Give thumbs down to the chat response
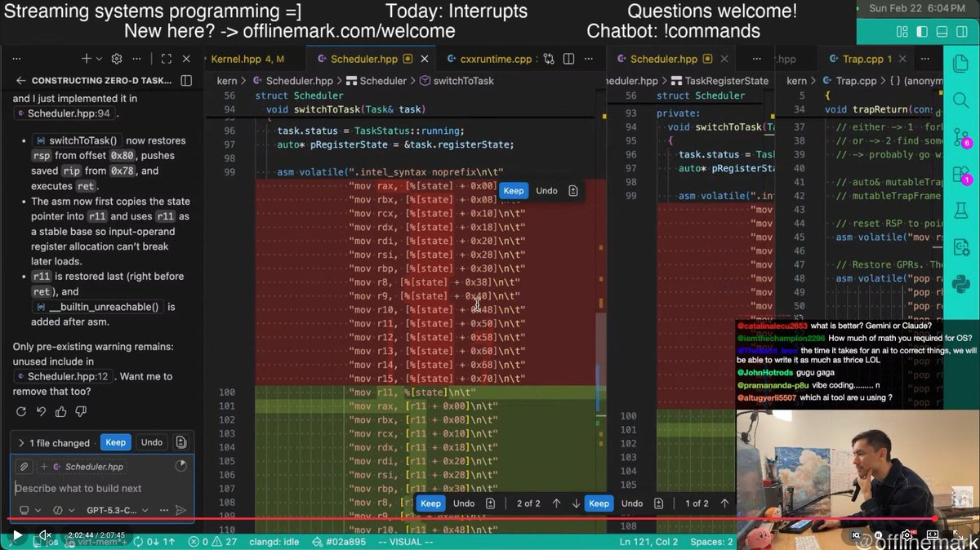980x550 pixels. [81, 412]
